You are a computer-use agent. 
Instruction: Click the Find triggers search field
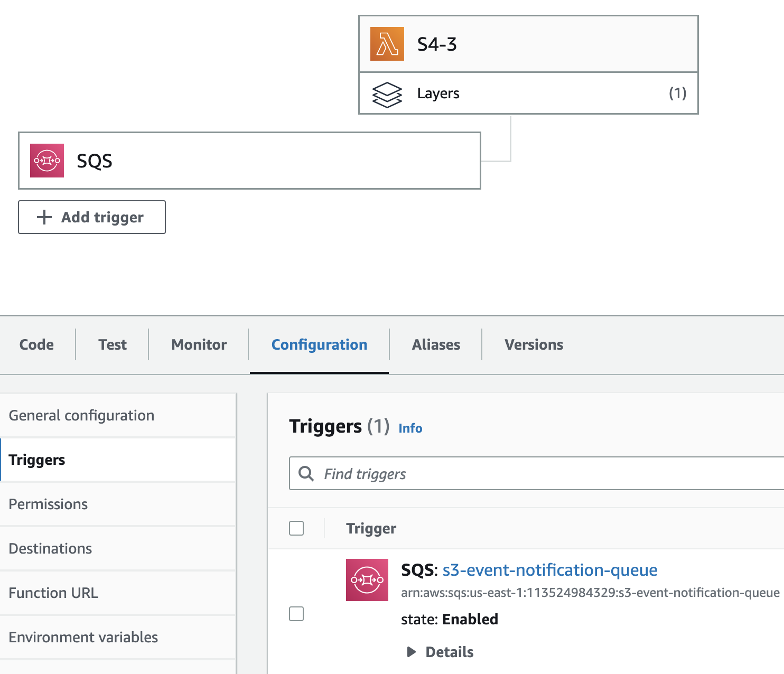click(x=537, y=473)
